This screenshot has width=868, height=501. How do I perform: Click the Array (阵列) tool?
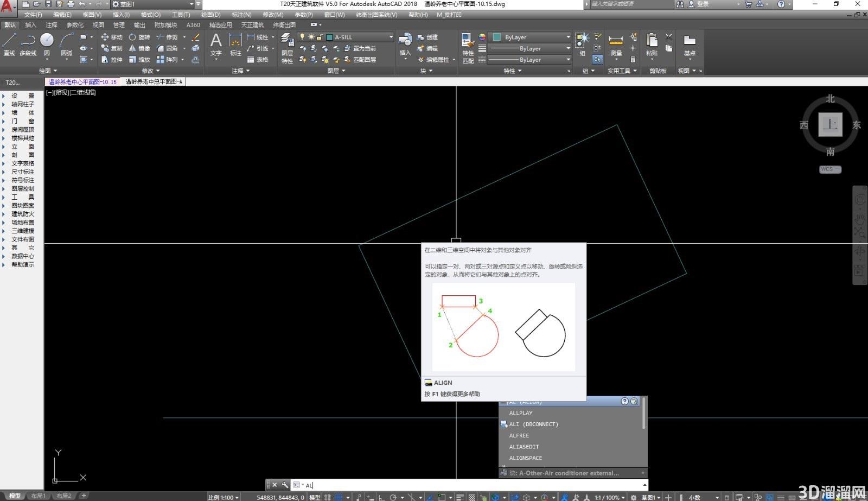tap(167, 60)
